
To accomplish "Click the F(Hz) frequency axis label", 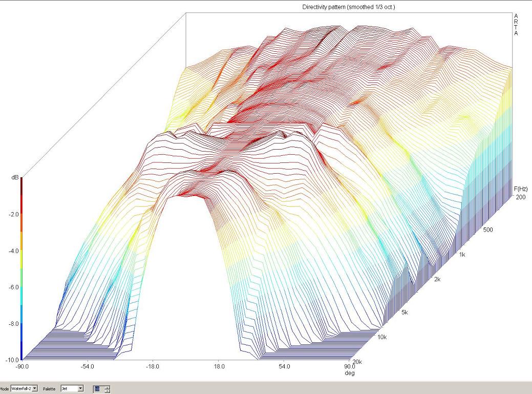I will point(522,190).
